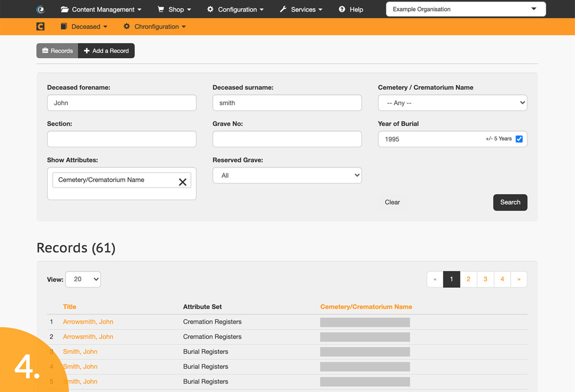
Task: Open second Arrowsmith, John record
Action: (88, 337)
